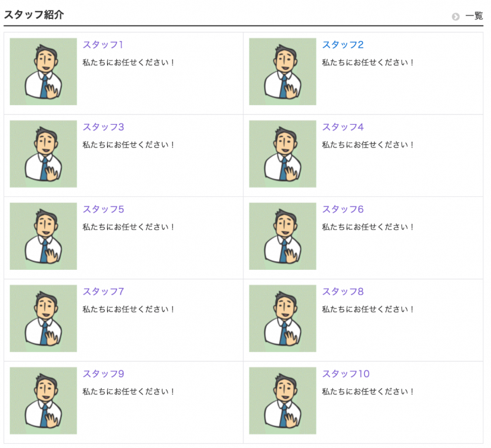491x448 pixels.
Task: Click the description text under スタッフ7
Action: coord(128,310)
